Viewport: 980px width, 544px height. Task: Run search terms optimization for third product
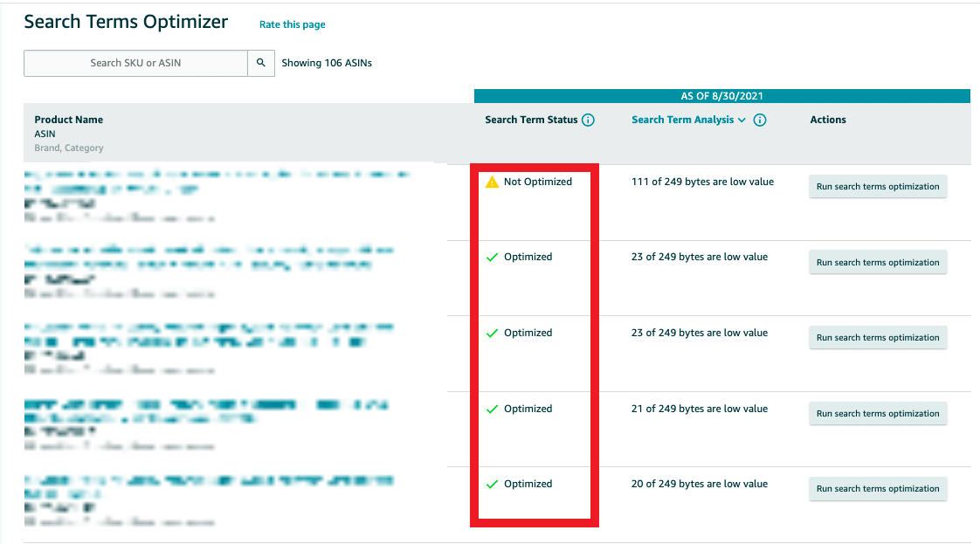pyautogui.click(x=878, y=338)
